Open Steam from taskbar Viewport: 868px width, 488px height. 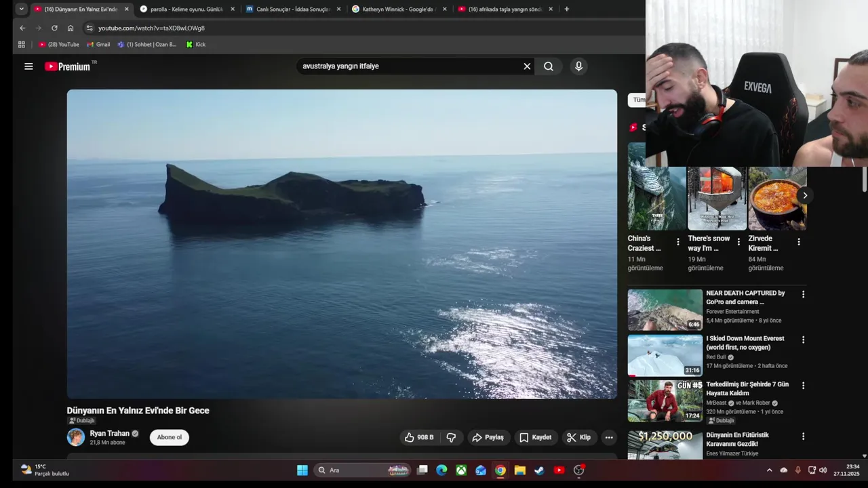click(539, 470)
